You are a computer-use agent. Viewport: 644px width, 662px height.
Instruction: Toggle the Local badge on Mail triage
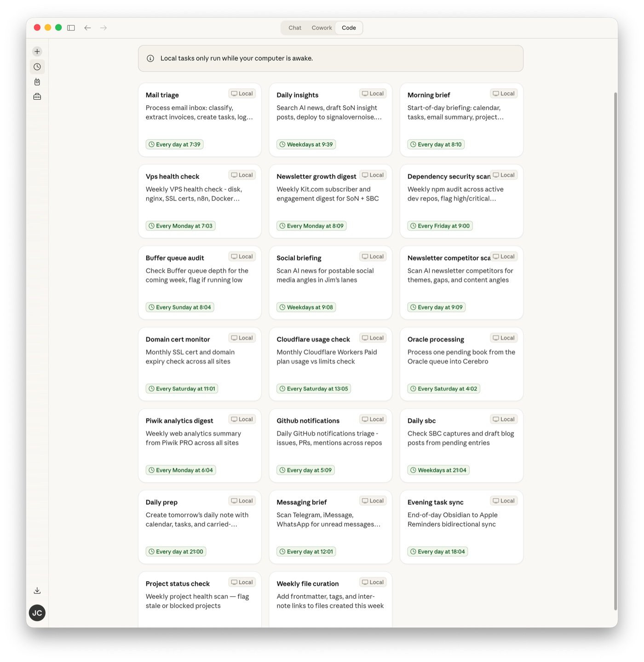point(242,93)
